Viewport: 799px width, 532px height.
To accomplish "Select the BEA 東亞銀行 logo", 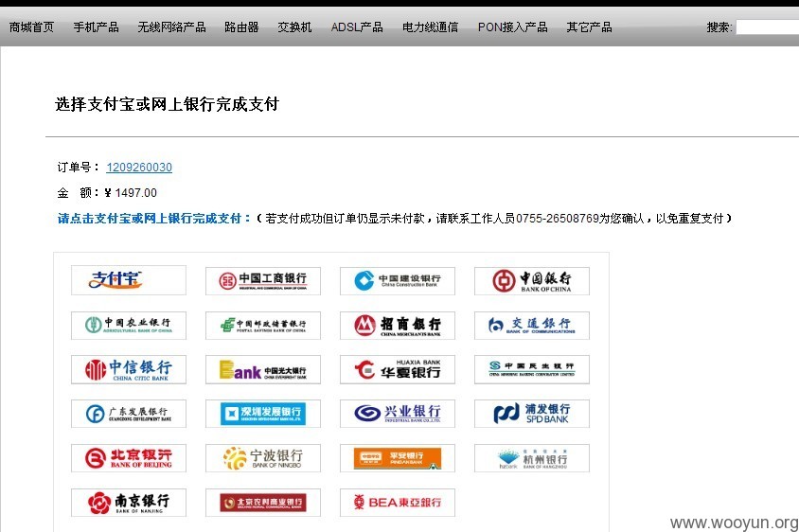I will point(398,503).
